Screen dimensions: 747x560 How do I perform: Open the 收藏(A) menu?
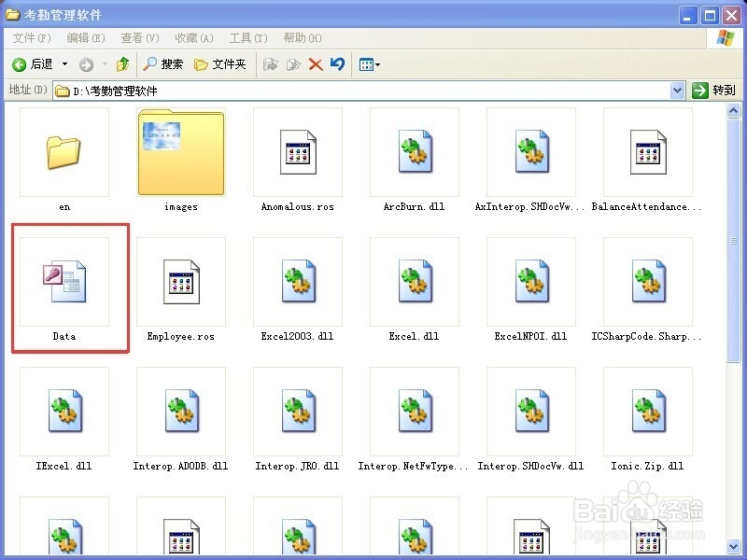coord(194,38)
